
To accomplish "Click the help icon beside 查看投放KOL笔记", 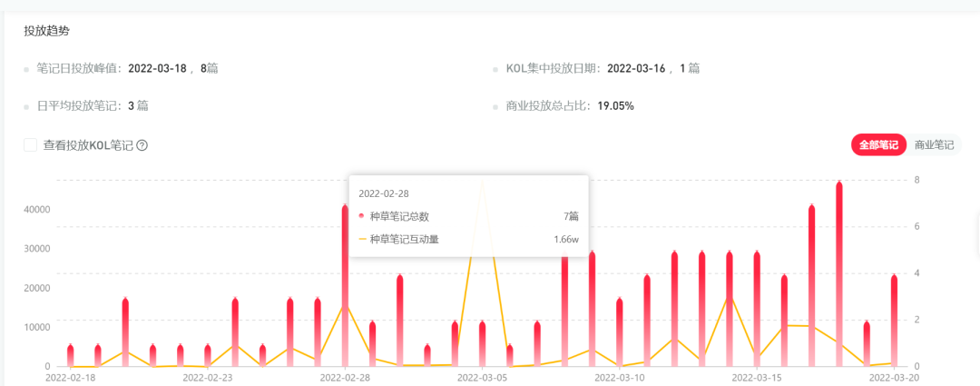I will (x=142, y=145).
